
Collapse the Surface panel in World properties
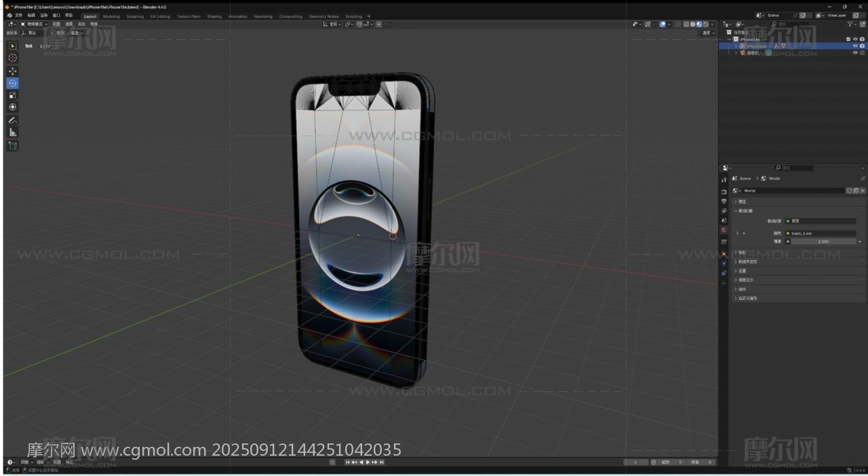click(x=736, y=211)
